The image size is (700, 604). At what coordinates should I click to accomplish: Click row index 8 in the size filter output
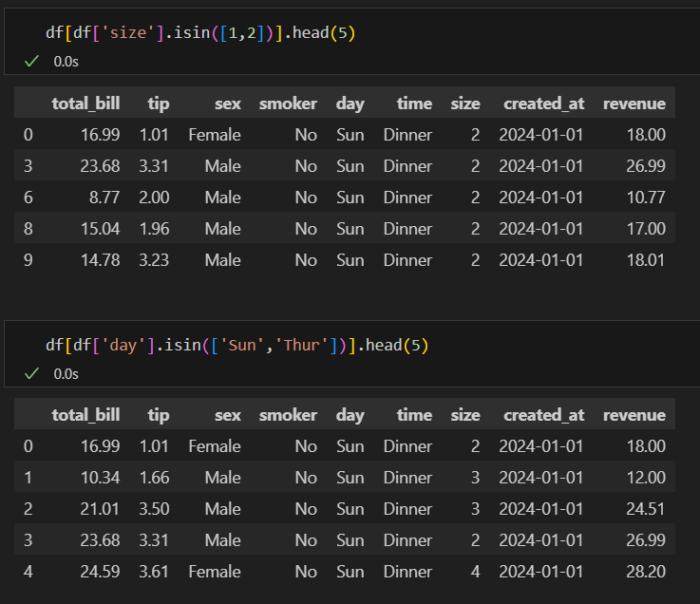click(28, 229)
